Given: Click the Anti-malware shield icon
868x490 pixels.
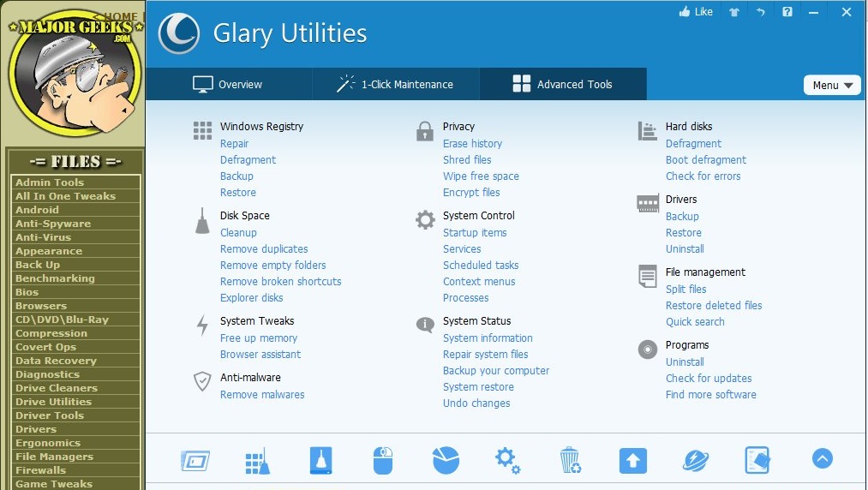Looking at the screenshot, I should (202, 381).
